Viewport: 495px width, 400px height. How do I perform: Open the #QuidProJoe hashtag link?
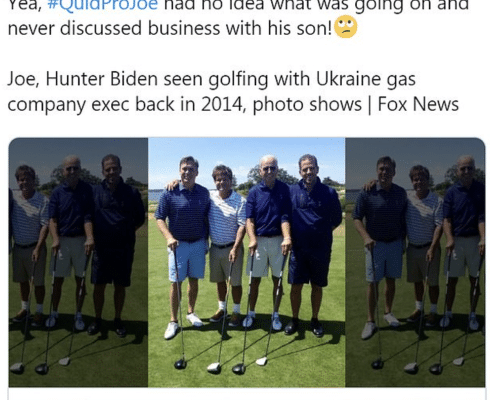click(103, 5)
